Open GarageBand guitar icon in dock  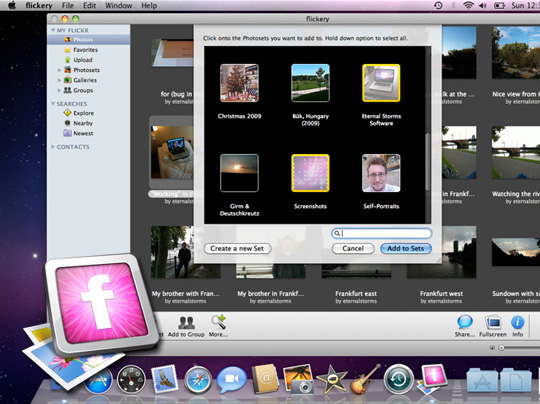[x=365, y=379]
